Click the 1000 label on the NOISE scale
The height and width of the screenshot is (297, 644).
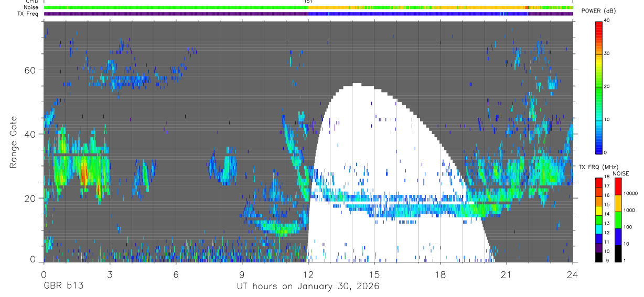click(630, 210)
